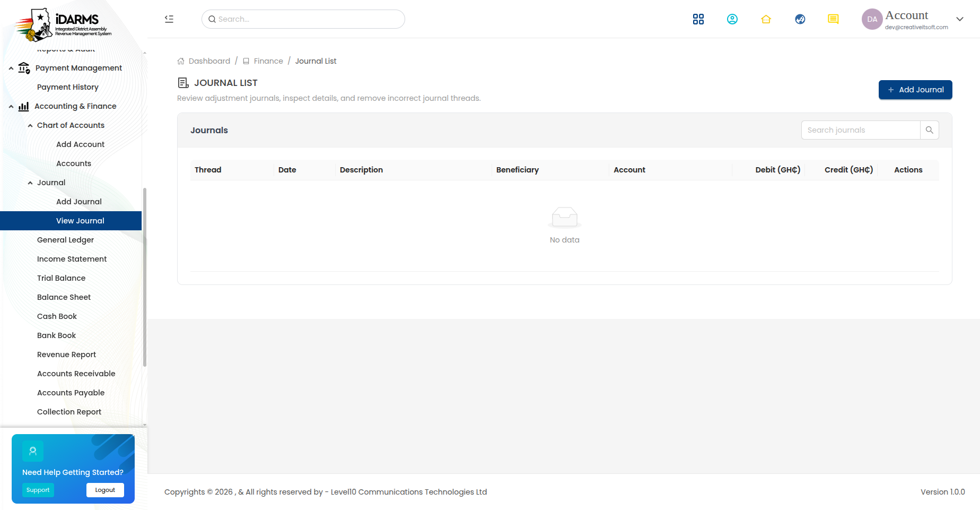Open the apps grid icon in header
The width and height of the screenshot is (980, 510).
[x=698, y=19]
